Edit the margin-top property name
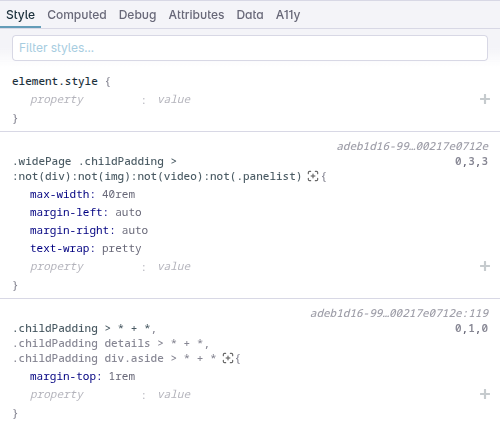The width and height of the screenshot is (500, 426). pos(63,376)
